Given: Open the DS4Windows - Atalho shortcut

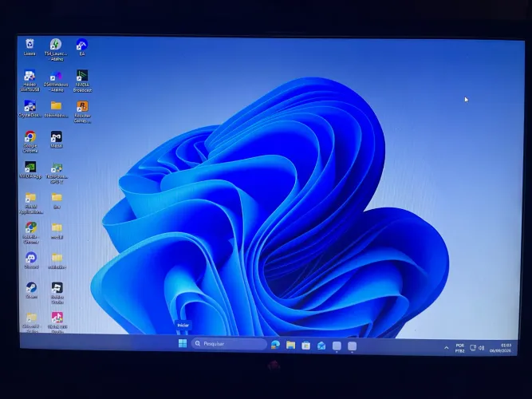Looking at the screenshot, I should 56,81.
